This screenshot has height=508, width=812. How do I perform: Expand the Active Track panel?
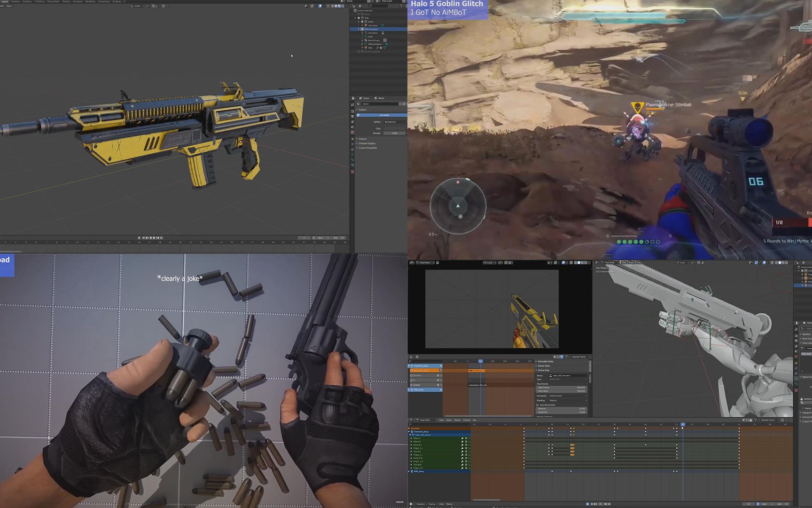coord(544,366)
